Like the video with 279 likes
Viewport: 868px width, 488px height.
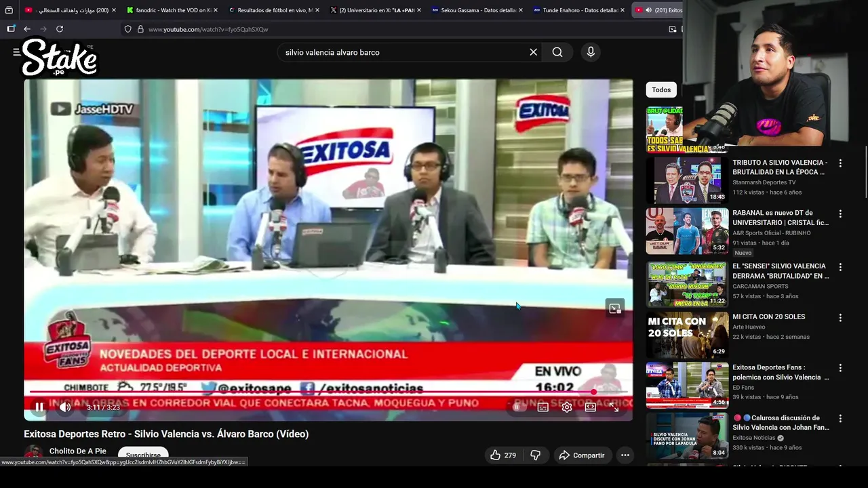pyautogui.click(x=502, y=455)
